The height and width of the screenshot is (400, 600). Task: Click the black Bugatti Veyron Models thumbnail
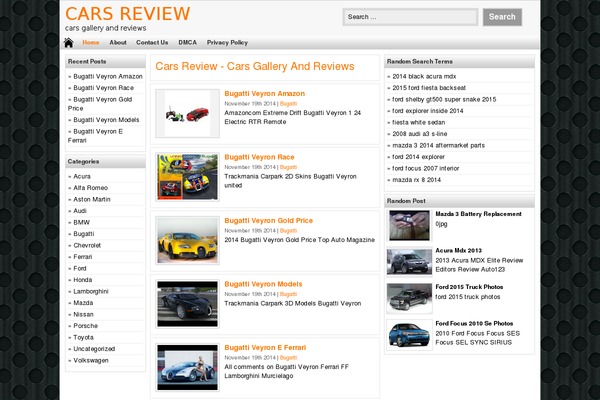tap(188, 304)
